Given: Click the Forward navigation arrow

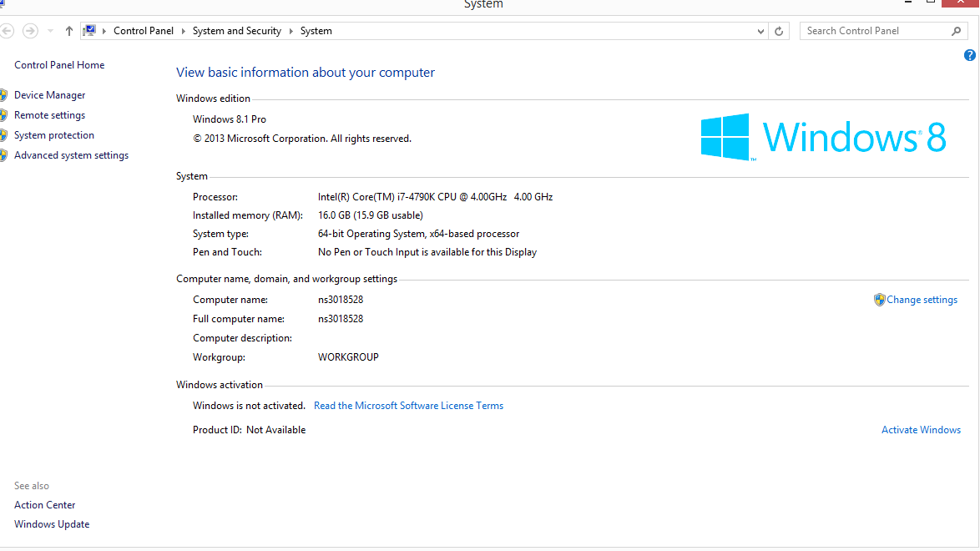Looking at the screenshot, I should pyautogui.click(x=30, y=31).
